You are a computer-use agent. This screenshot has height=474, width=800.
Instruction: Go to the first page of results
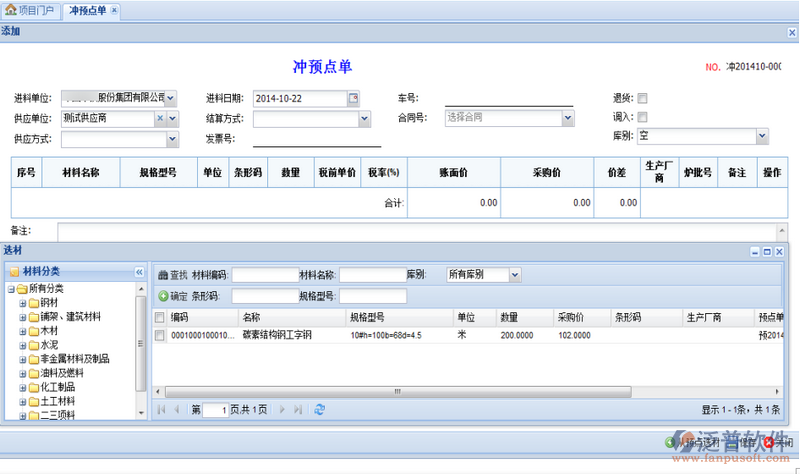click(163, 409)
